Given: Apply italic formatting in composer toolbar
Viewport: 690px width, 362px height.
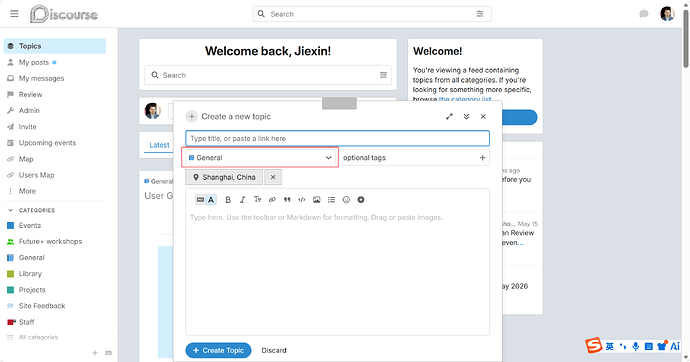Looking at the screenshot, I should 242,200.
